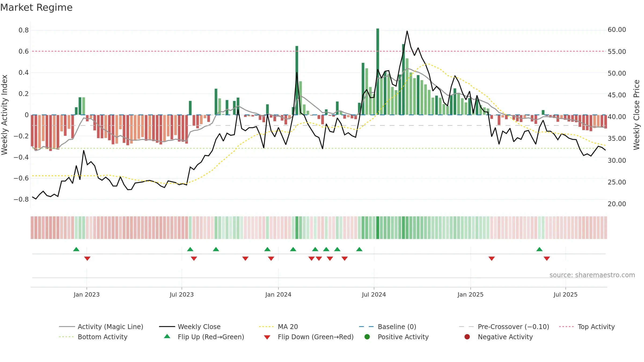Click the −0.8 activity axis label
644x362 pixels.
point(21,200)
